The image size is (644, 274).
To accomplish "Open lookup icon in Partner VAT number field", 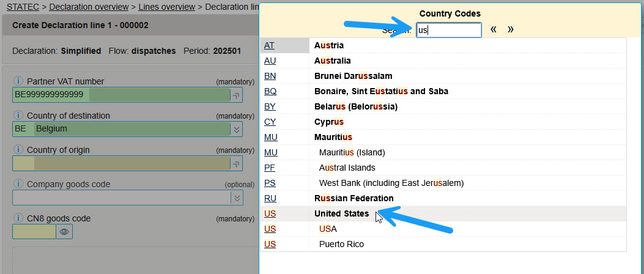I will coord(236,95).
